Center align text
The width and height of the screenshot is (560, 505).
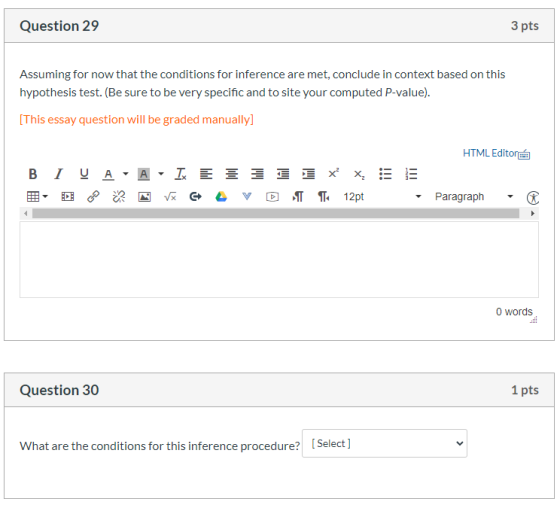pos(232,174)
